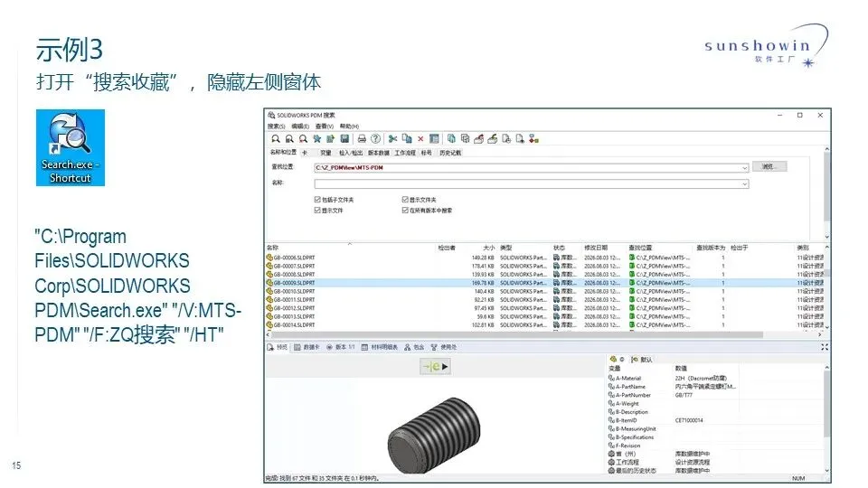Click the 3D threaded screw preview
Viewport: 868px width, 488px height.
(433, 435)
